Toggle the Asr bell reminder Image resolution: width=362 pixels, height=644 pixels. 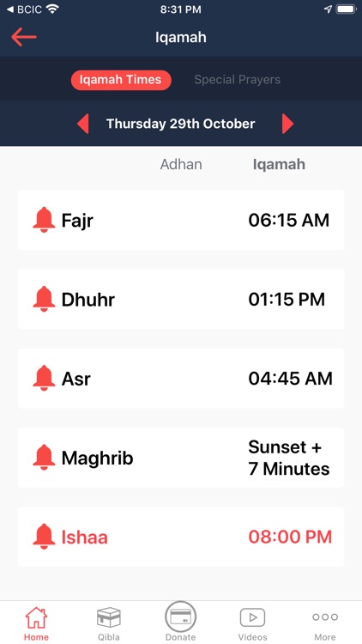pyautogui.click(x=44, y=379)
